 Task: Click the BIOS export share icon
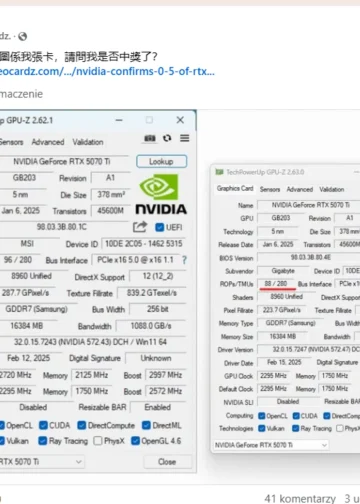pos(140,227)
